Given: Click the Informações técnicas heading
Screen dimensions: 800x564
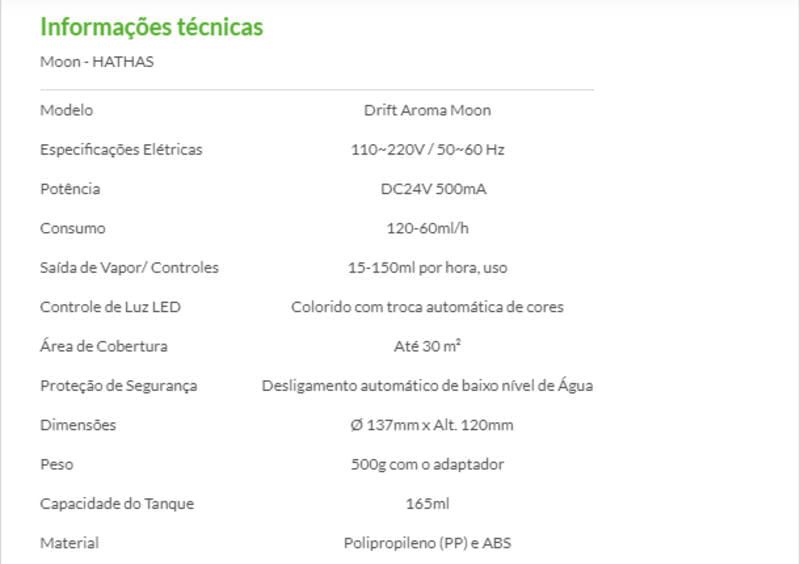Looking at the screenshot, I should click(x=151, y=27).
